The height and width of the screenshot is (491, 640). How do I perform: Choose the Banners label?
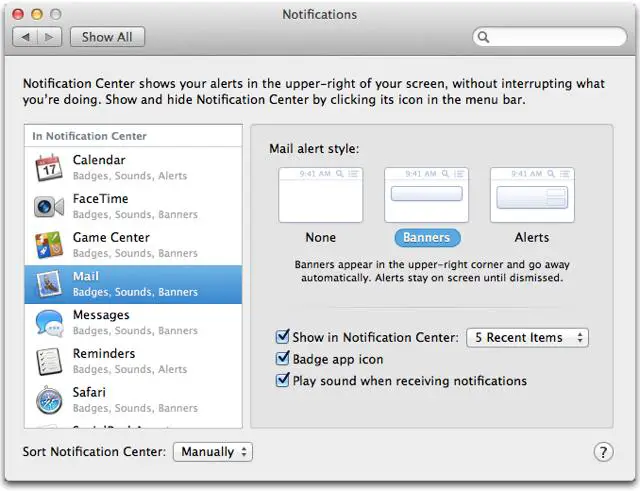427,238
